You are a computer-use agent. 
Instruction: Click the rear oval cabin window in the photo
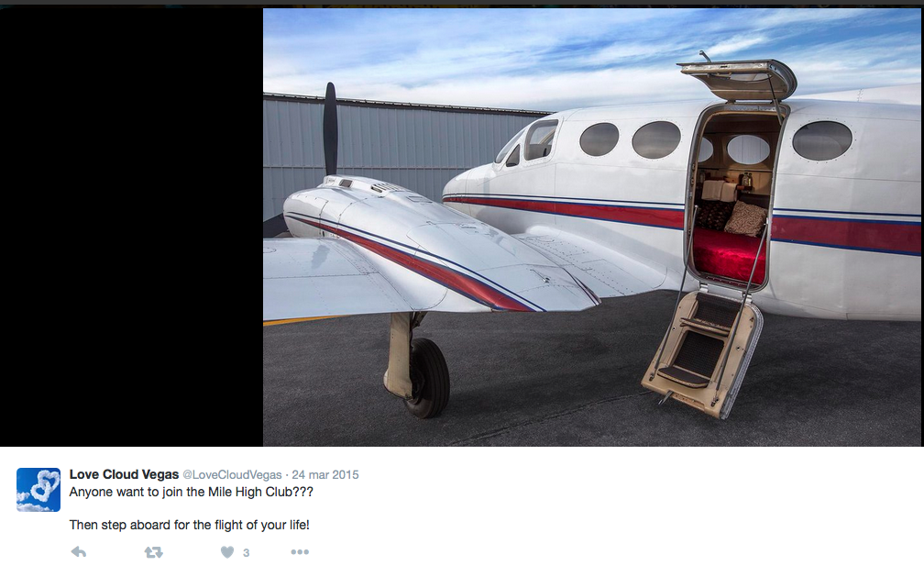822,140
